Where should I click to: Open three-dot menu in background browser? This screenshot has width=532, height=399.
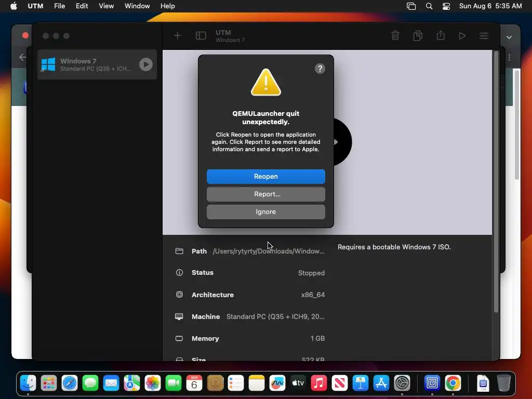coord(509,57)
